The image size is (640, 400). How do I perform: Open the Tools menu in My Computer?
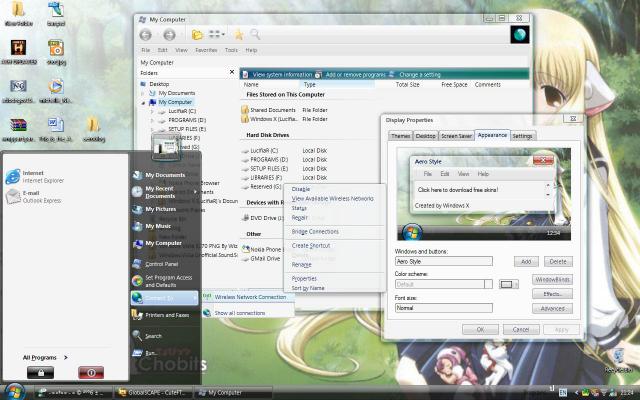pos(231,50)
